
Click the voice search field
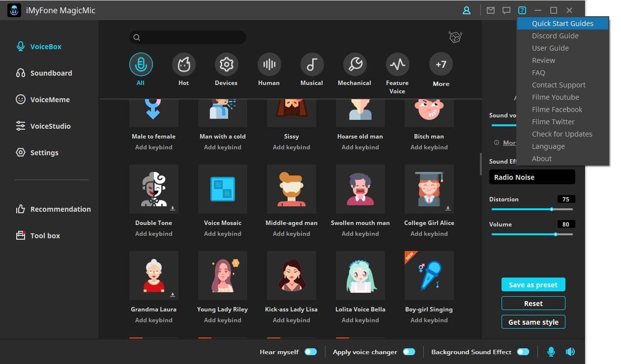pyautogui.click(x=188, y=37)
